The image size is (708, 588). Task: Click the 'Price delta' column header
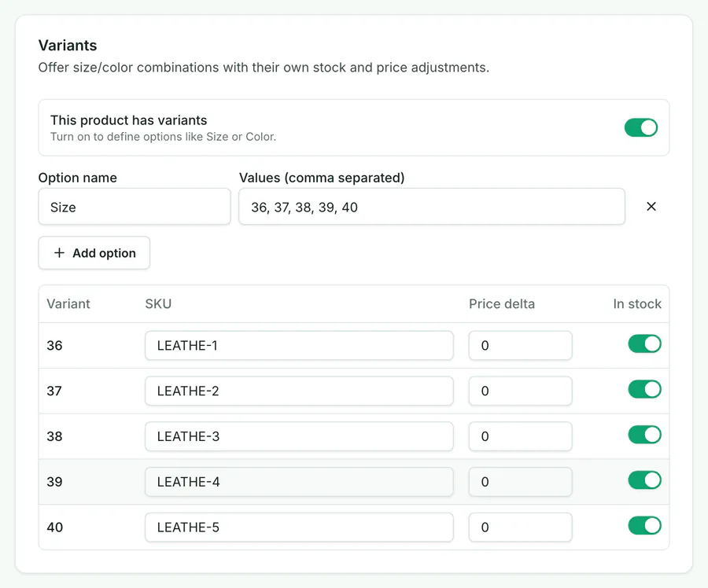502,304
